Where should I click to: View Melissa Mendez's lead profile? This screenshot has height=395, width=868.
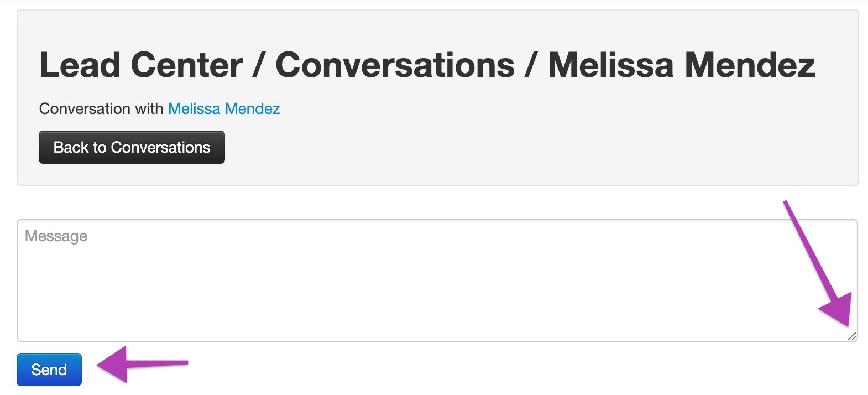coord(224,108)
